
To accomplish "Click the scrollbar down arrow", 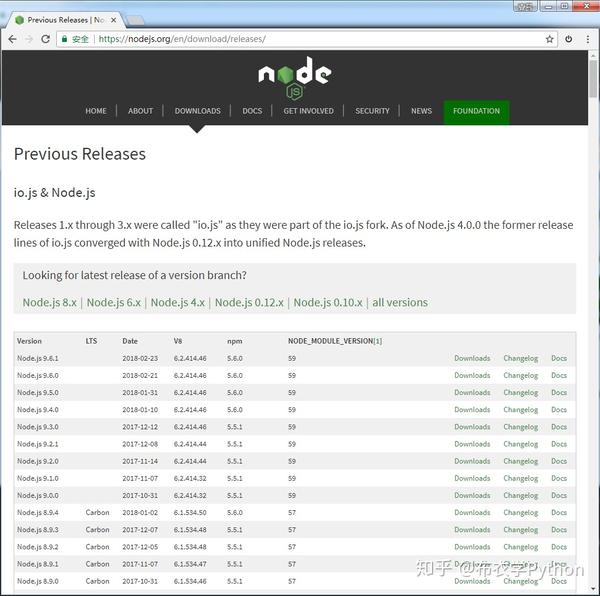I will coord(593,589).
